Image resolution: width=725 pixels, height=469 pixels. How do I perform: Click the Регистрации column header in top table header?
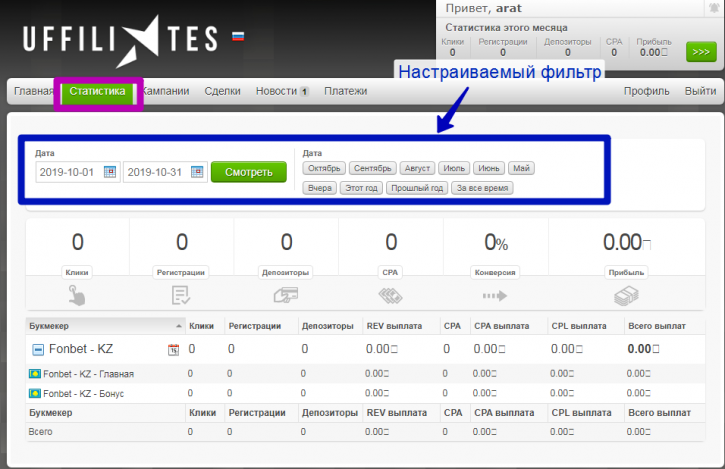click(x=255, y=326)
